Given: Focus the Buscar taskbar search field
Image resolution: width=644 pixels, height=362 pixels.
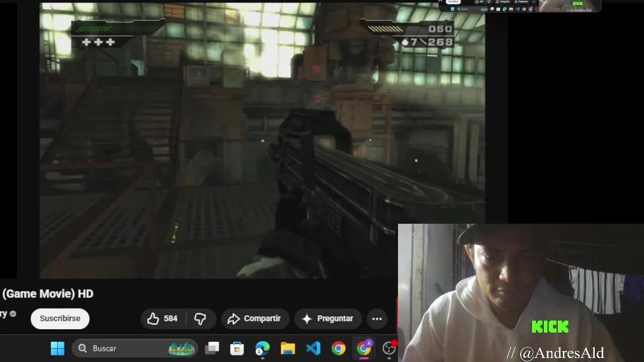Looking at the screenshot, I should pos(135,348).
